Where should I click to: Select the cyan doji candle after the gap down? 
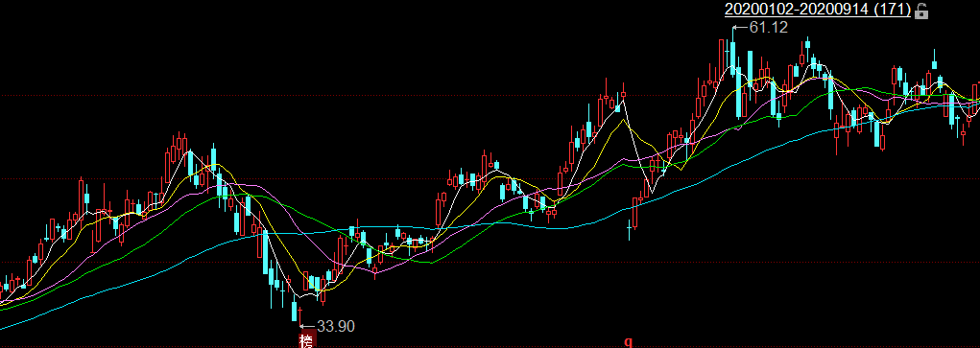click(630, 229)
